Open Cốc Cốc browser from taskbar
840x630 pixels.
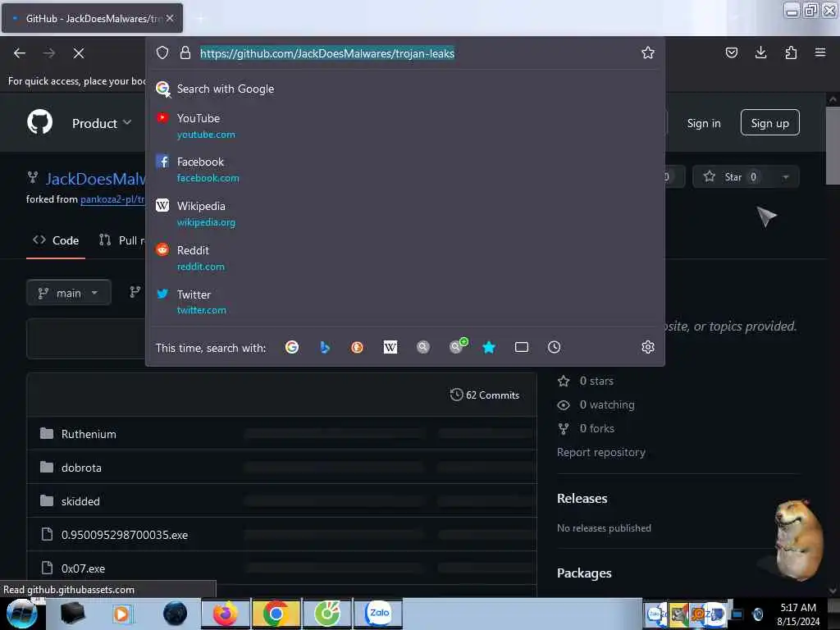pos(327,614)
